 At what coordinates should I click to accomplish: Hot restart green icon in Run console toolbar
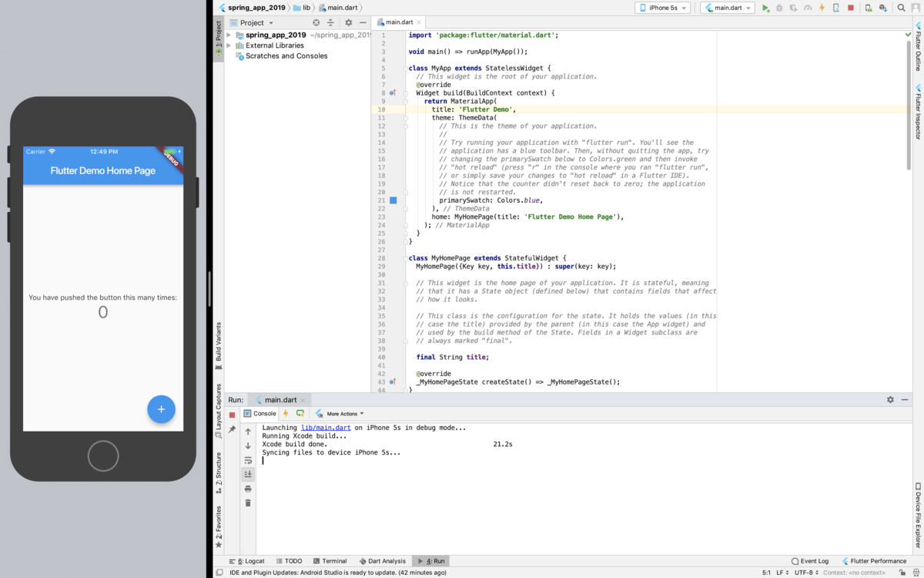[x=300, y=414]
